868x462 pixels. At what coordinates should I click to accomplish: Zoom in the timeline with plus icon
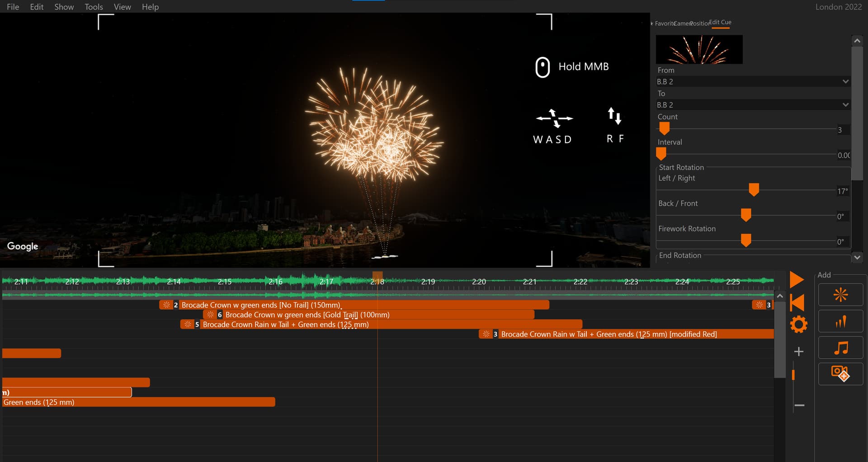pyautogui.click(x=799, y=352)
